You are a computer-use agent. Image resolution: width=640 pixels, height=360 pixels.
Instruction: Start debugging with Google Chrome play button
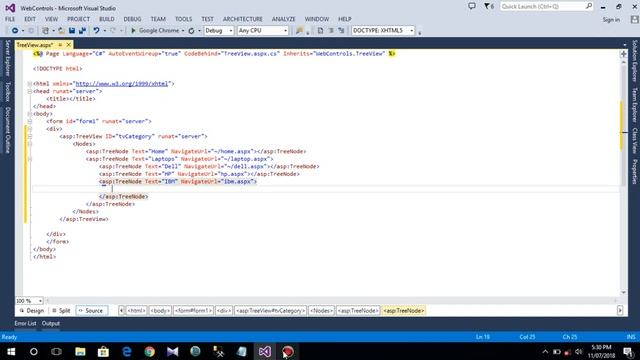[133, 31]
